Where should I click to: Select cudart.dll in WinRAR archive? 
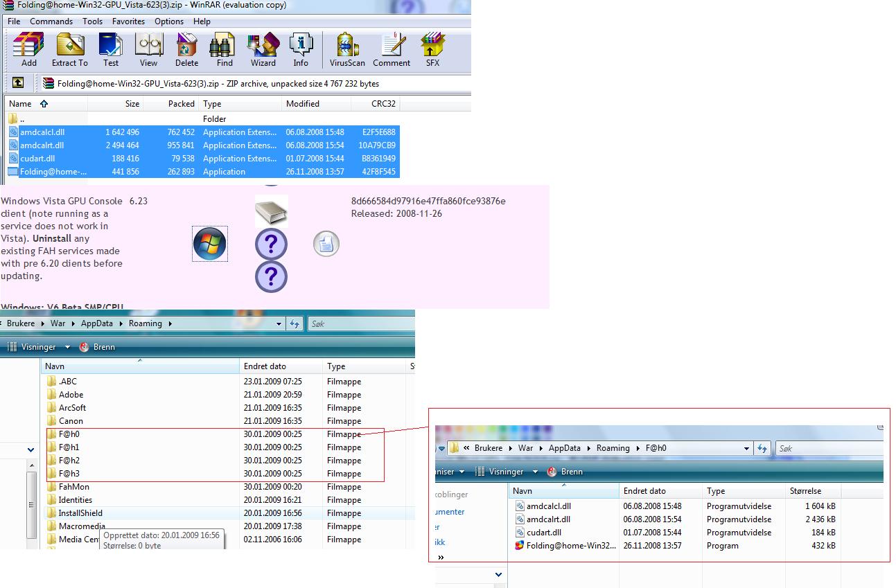click(x=203, y=159)
